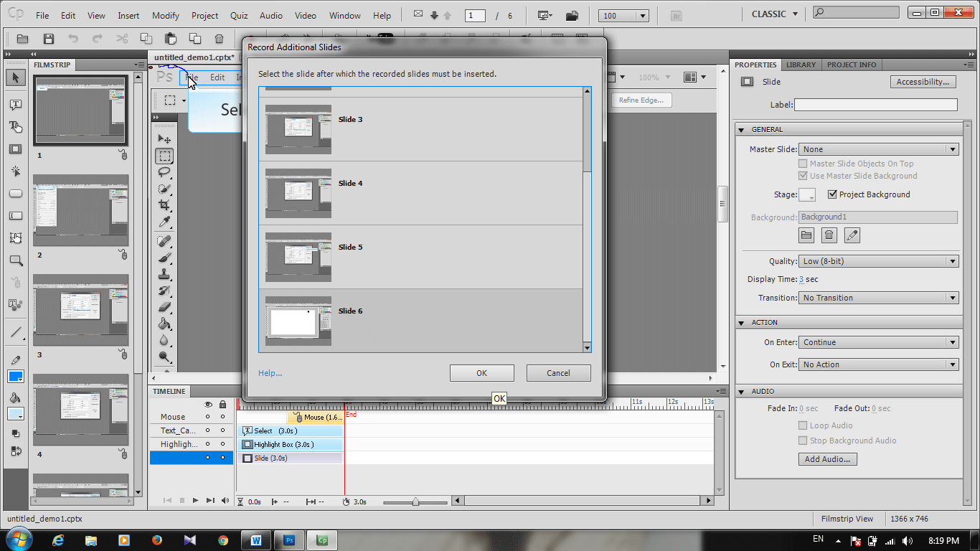The height and width of the screenshot is (551, 980).
Task: Open the Window menu
Action: click(345, 15)
